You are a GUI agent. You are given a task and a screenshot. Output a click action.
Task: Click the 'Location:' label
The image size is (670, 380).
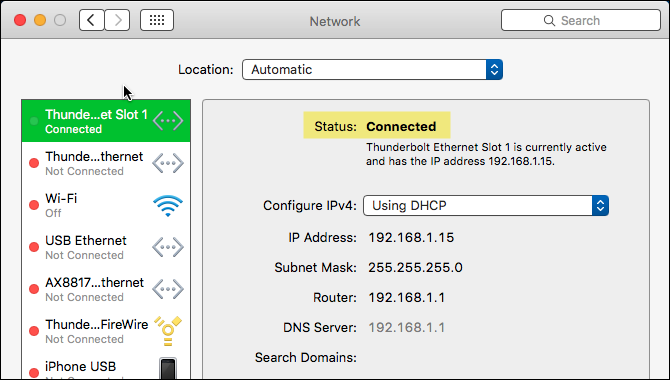206,70
